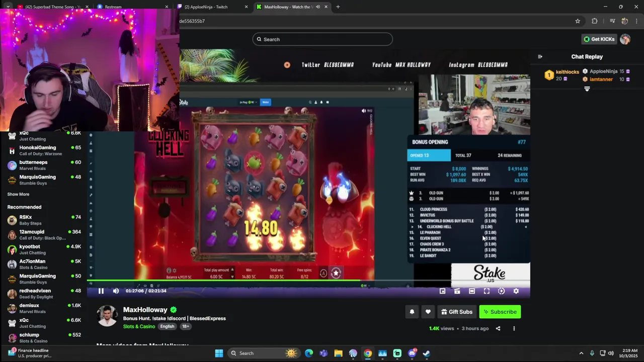Open Steam from the taskbar
644x362 pixels.
click(427, 353)
